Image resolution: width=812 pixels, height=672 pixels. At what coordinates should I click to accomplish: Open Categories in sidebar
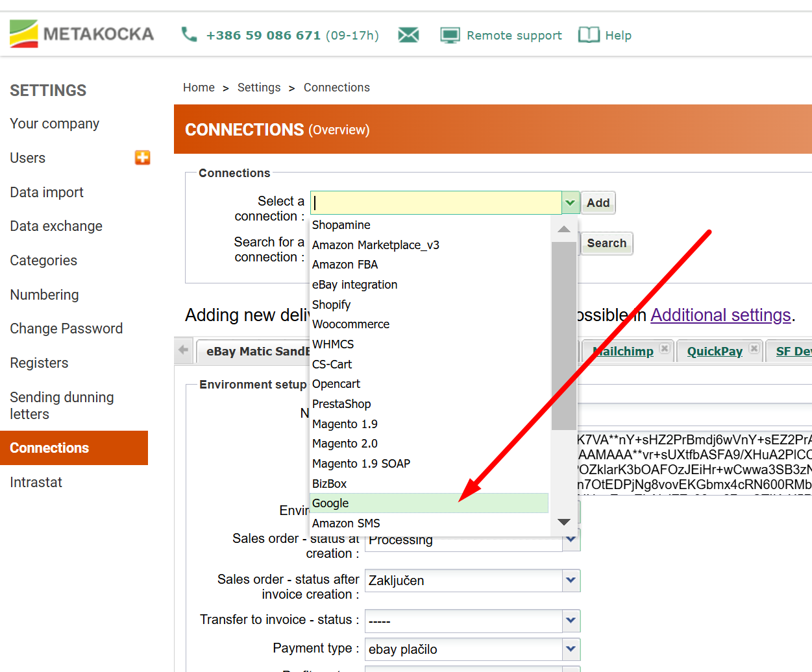[x=43, y=261]
